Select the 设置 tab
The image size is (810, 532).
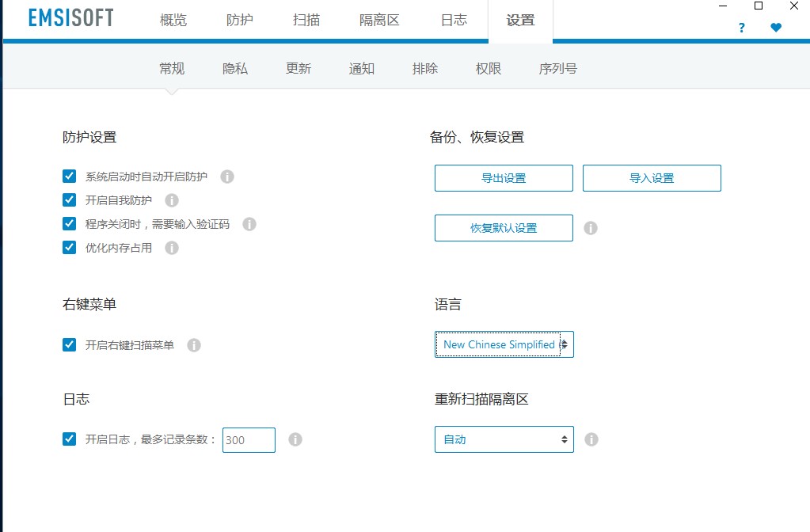click(520, 20)
